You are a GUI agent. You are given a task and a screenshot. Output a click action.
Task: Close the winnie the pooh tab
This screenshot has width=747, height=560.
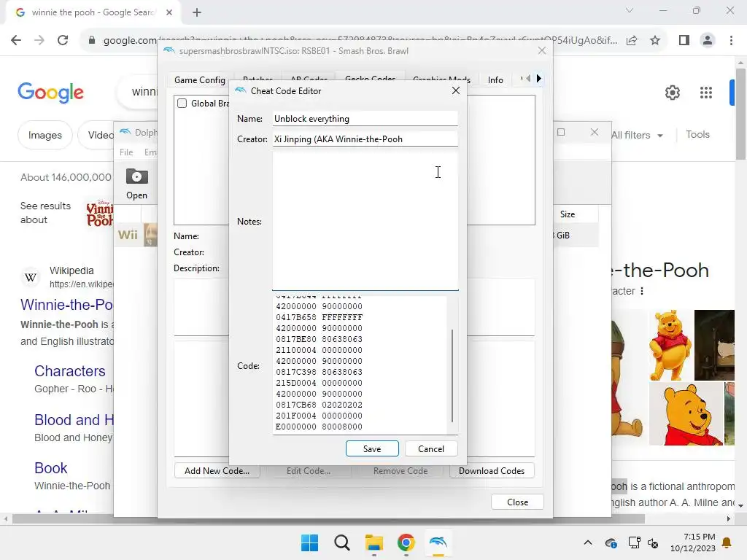tap(169, 12)
